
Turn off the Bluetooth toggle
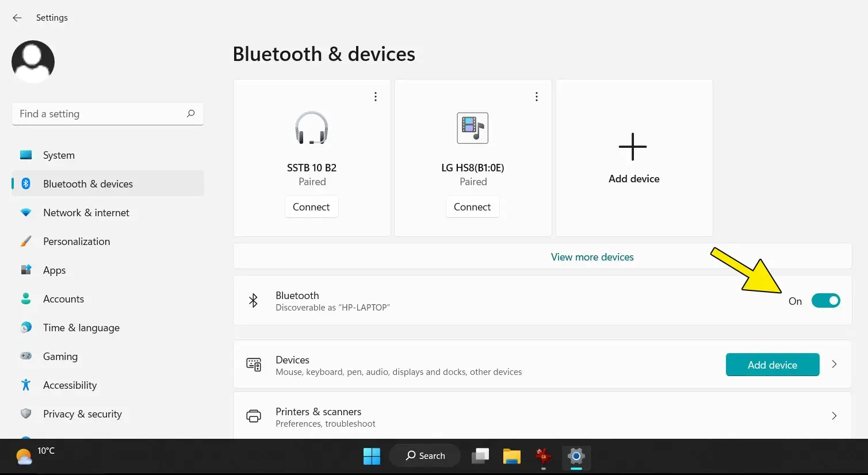pos(825,301)
